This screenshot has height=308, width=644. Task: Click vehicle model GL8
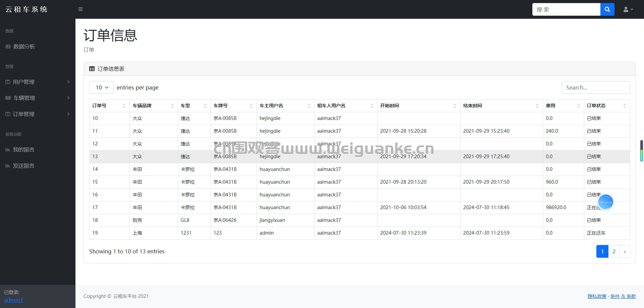click(x=185, y=220)
